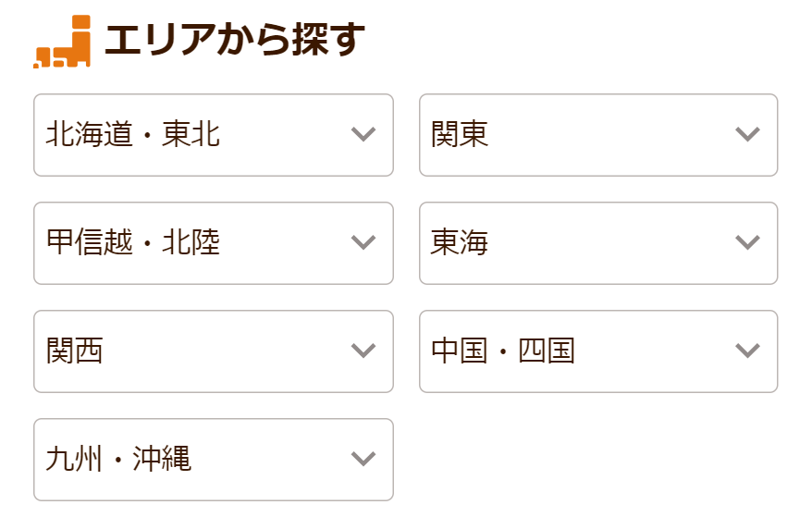Open the 東海 area dropdown

coord(597,243)
